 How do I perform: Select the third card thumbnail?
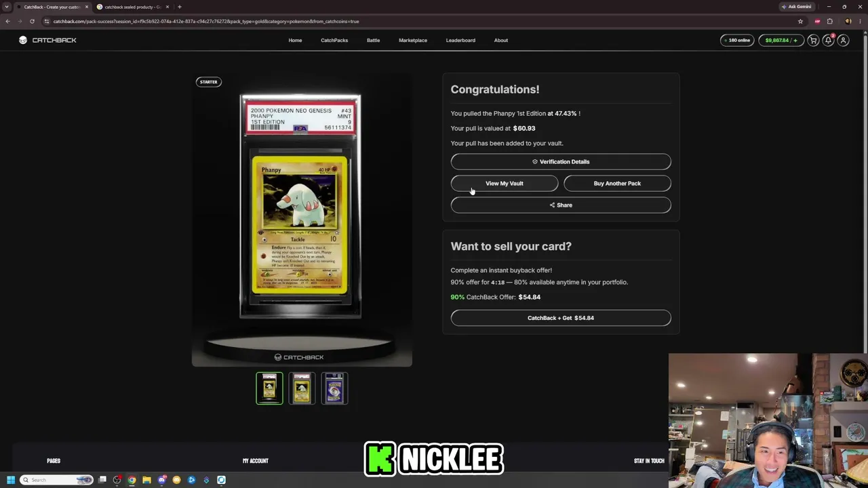(334, 388)
